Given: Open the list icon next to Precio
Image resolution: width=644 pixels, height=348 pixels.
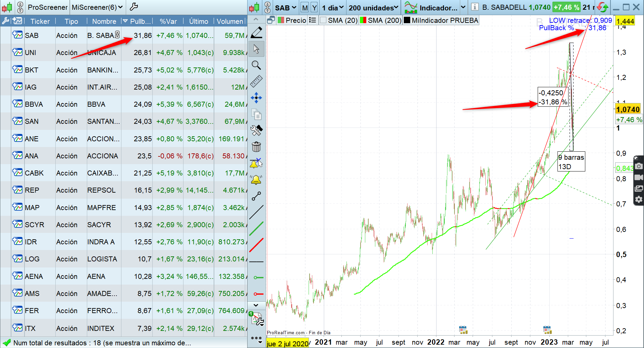Looking at the screenshot, I should point(313,20).
